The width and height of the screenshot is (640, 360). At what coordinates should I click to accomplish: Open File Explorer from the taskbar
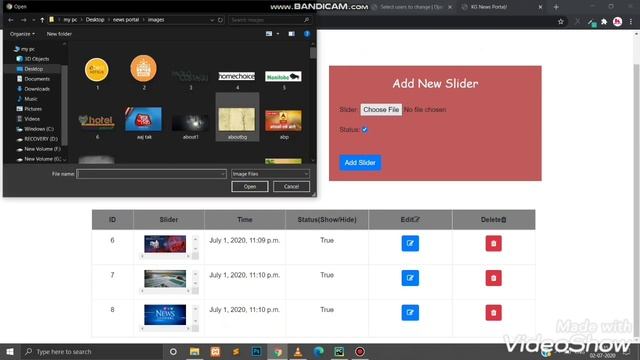pos(195,351)
